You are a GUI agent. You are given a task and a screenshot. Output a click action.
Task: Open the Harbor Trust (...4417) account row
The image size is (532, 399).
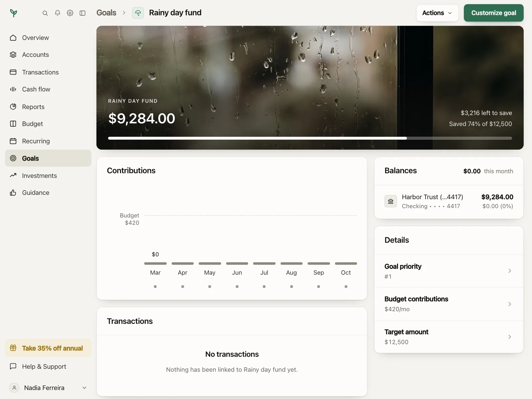449,201
